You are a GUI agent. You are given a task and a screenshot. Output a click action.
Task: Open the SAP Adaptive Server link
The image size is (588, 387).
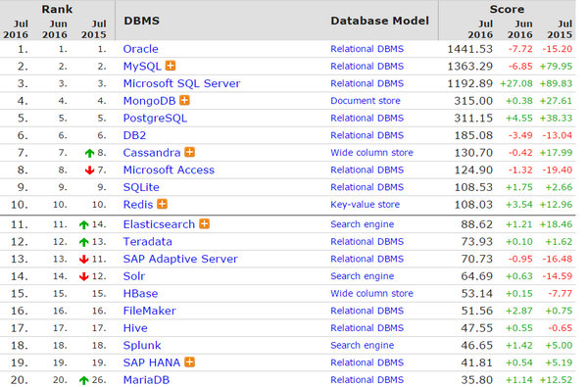coord(180,259)
